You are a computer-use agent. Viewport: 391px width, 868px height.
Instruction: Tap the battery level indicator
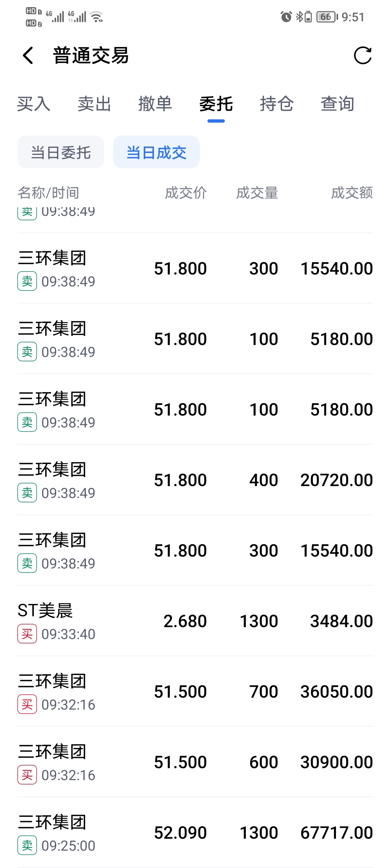[327, 17]
